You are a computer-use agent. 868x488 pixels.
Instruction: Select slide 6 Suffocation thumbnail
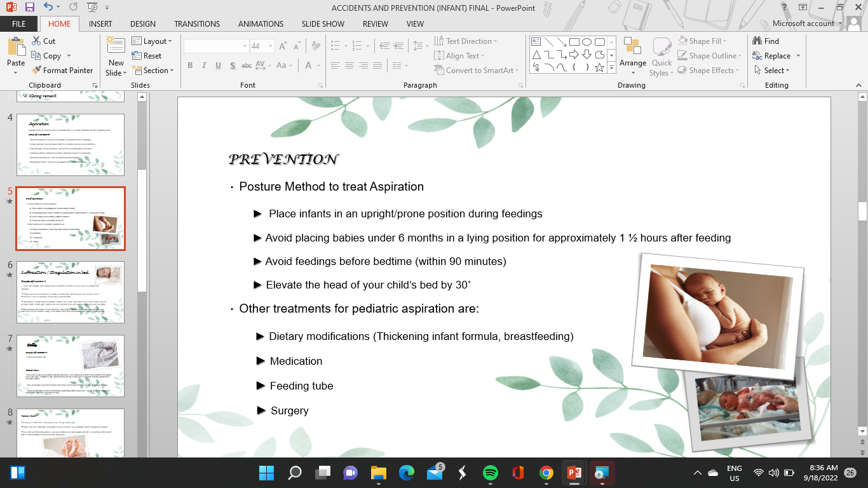tap(71, 292)
